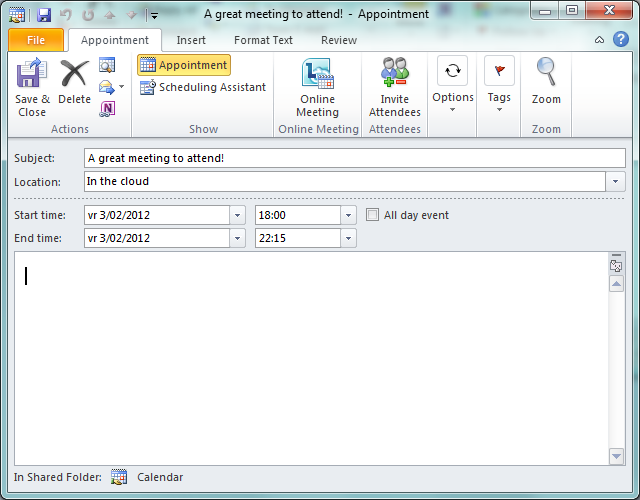Image resolution: width=640 pixels, height=500 pixels.
Task: Click the Save & Close icon
Action: (32, 75)
